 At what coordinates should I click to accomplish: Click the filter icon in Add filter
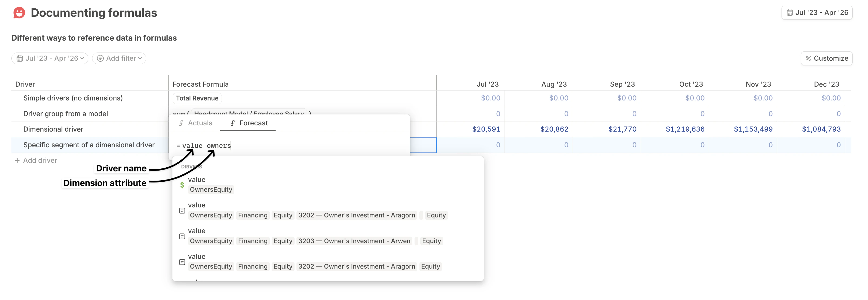tap(100, 58)
